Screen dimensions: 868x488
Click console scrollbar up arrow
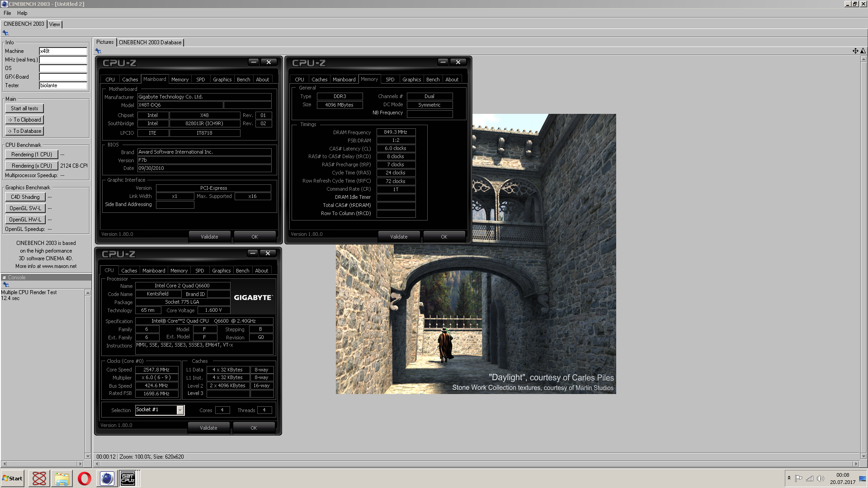(x=88, y=293)
